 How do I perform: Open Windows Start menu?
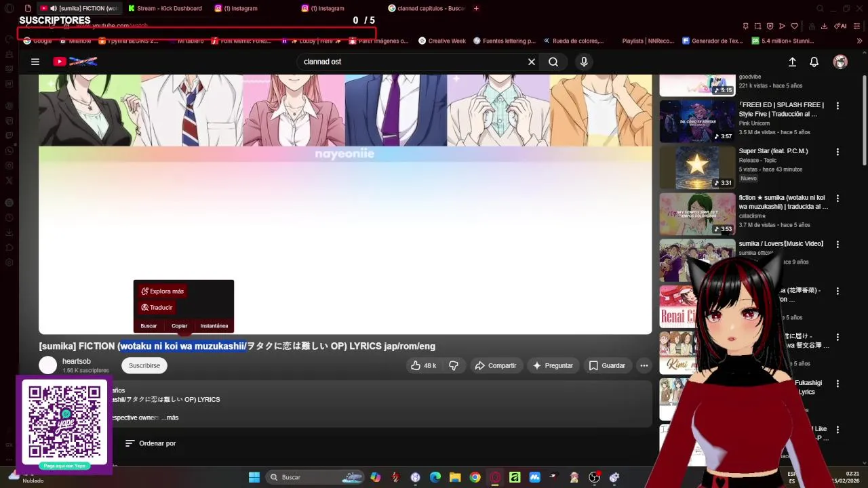254,477
